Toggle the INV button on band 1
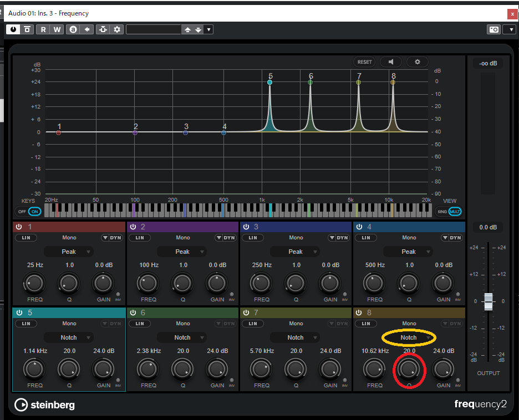This screenshot has height=420, width=519. (118, 294)
